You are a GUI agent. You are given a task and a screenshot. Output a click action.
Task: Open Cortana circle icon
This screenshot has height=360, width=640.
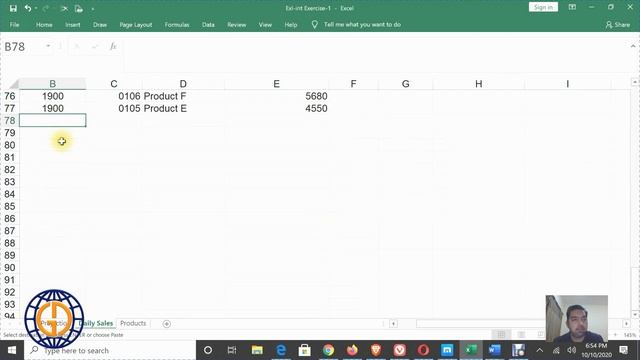(x=208, y=350)
